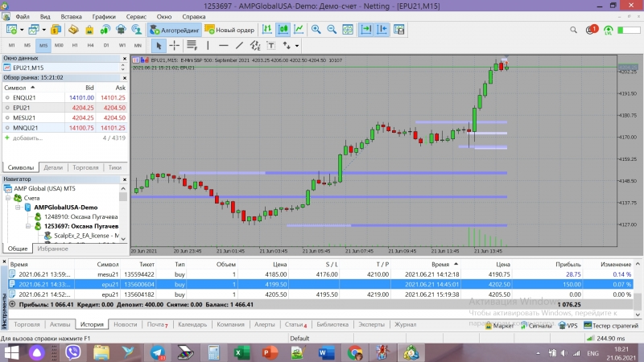This screenshot has width=644, height=362.
Task: Open the chart profiles icon
Action: point(34,30)
